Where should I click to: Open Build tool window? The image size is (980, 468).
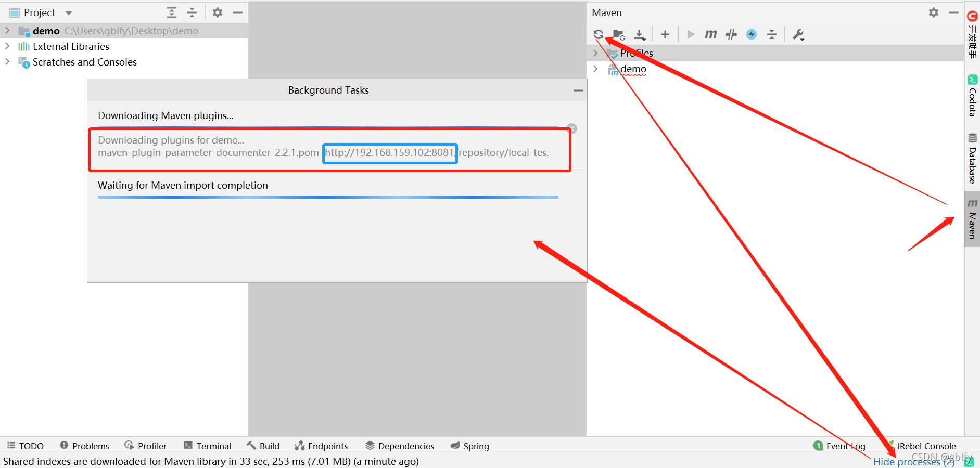click(x=263, y=446)
